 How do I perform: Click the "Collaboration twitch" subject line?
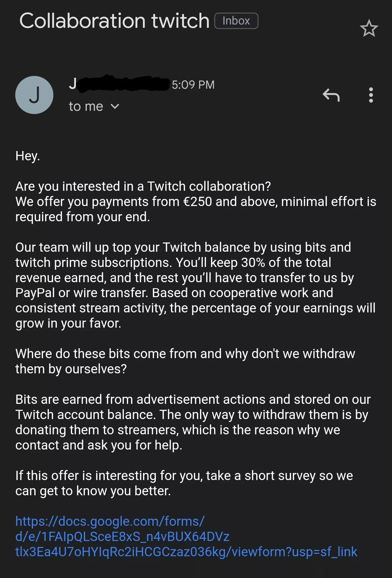pos(114,21)
